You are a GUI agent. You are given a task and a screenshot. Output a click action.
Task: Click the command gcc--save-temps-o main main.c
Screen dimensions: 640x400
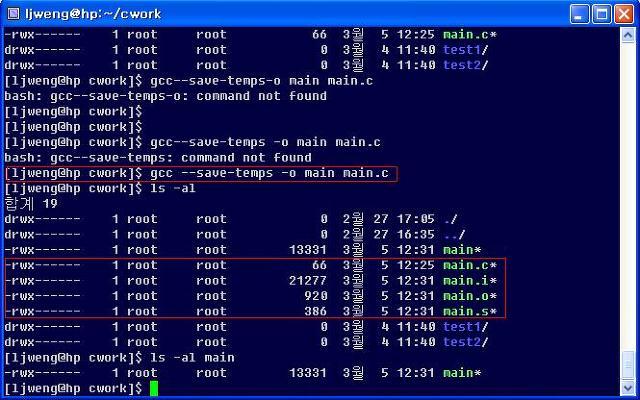(262, 81)
